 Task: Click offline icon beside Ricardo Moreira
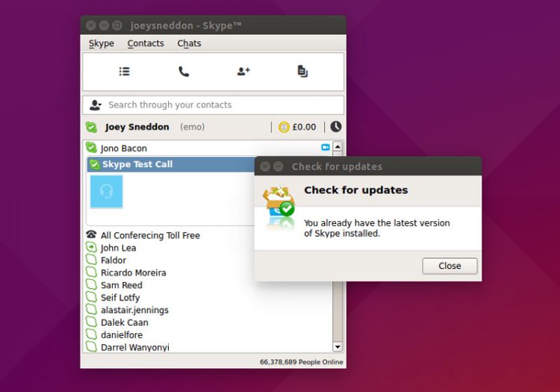(91, 272)
